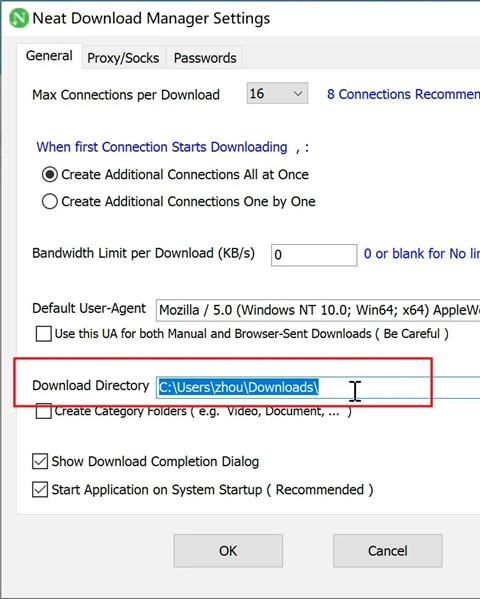Click the Default User-Agent label
480x599 pixels.
(89, 308)
